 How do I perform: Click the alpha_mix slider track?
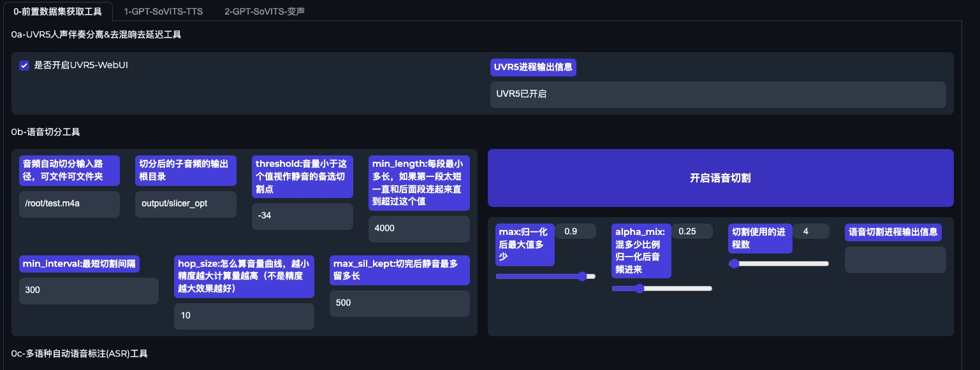(661, 288)
